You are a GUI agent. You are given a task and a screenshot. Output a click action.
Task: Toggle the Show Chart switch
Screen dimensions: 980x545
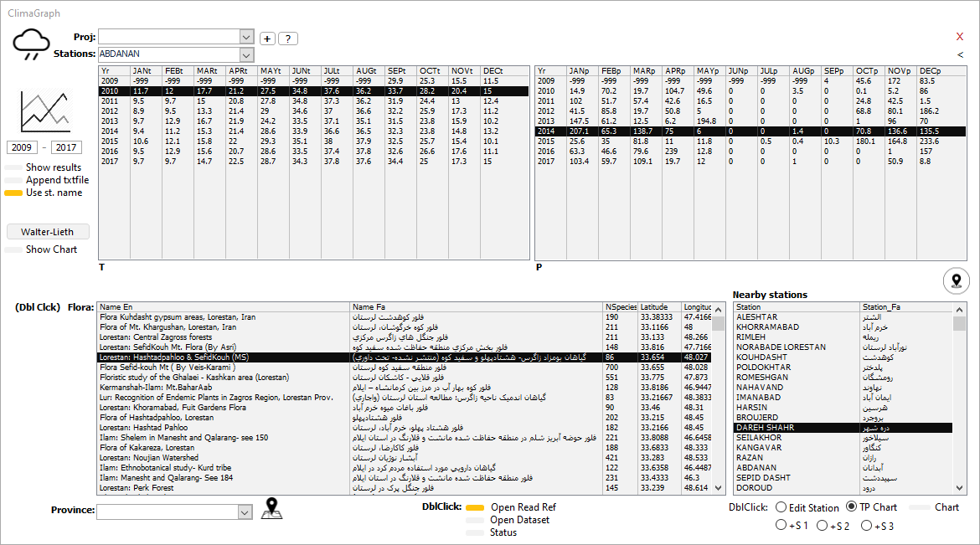point(13,250)
